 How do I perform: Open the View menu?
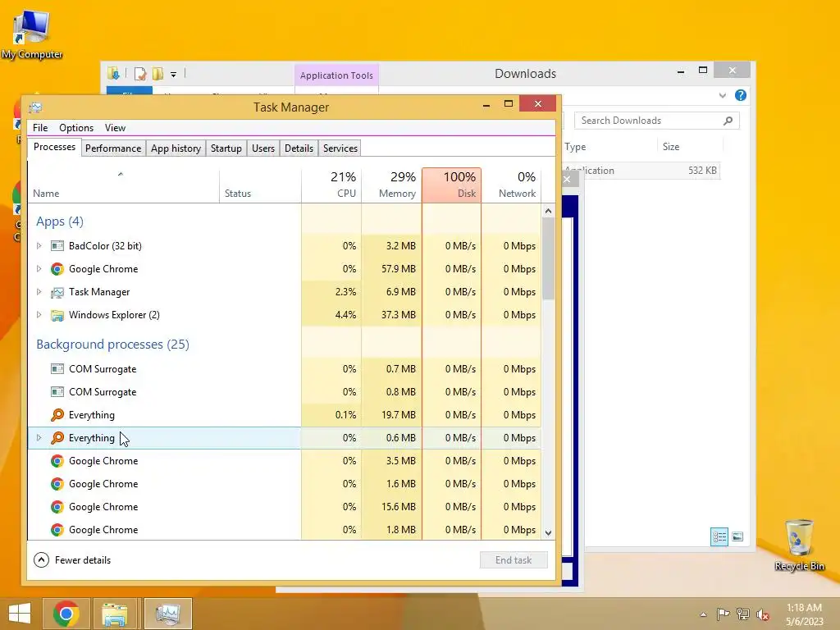(115, 127)
